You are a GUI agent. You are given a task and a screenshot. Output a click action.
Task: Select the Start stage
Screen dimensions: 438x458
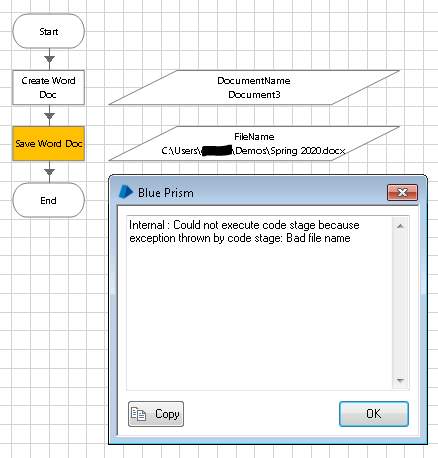click(x=49, y=31)
